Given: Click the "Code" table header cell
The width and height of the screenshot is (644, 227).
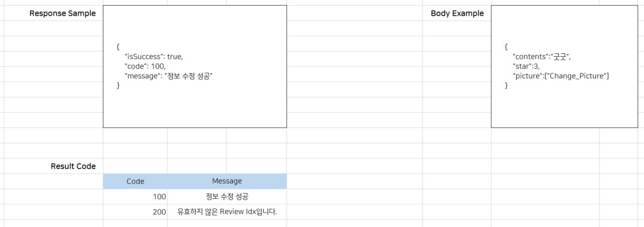Looking at the screenshot, I should tap(135, 181).
